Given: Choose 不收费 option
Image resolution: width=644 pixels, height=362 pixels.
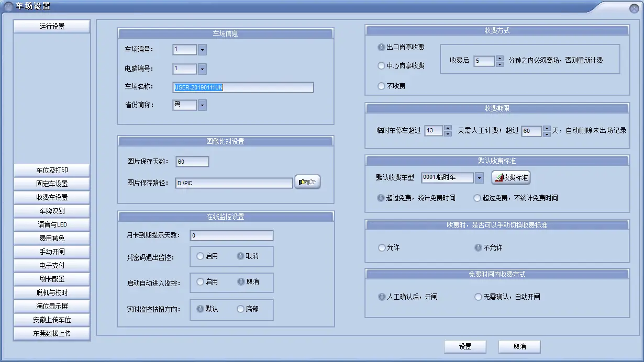Looking at the screenshot, I should point(381,86).
